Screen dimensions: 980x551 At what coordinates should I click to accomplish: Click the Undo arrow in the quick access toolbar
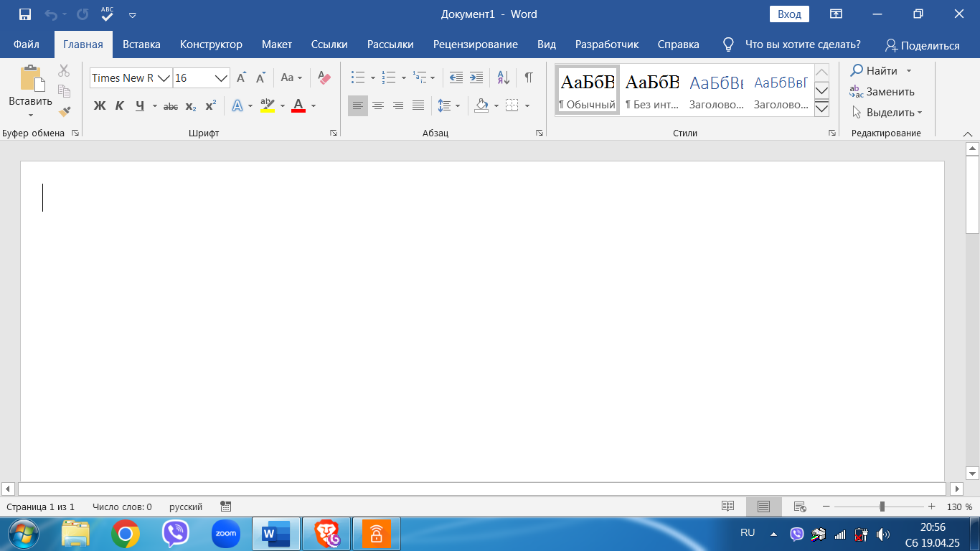[x=50, y=14]
